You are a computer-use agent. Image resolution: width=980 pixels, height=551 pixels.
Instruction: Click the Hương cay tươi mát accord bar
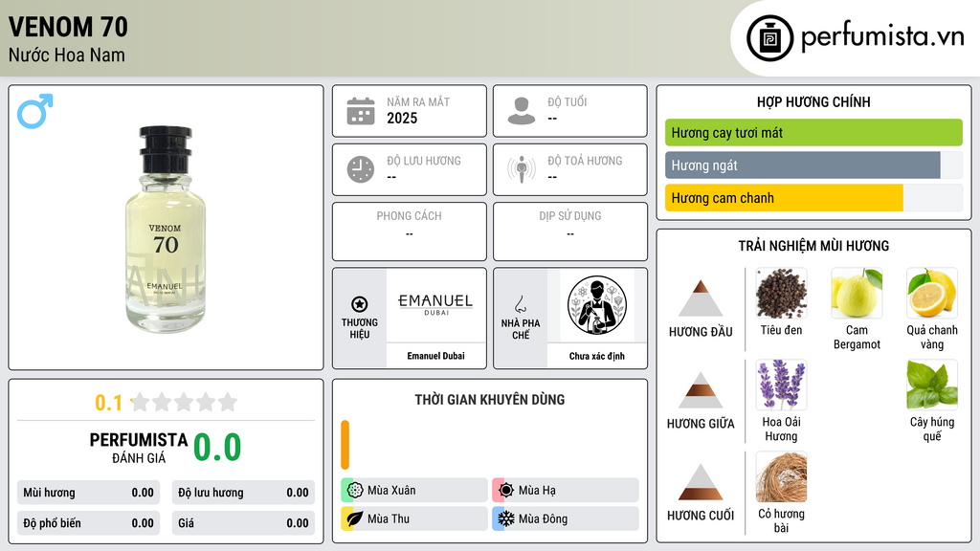point(813,132)
